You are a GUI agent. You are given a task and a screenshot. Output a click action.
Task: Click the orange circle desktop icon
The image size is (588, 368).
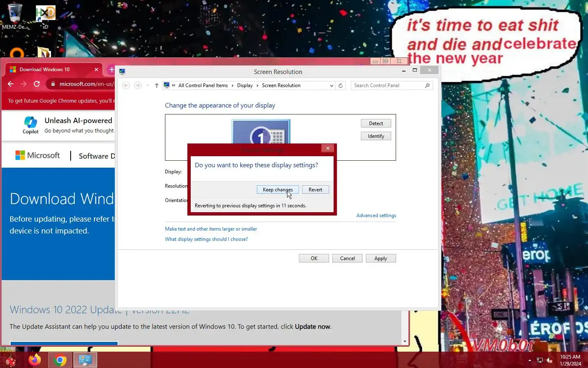pos(17,53)
